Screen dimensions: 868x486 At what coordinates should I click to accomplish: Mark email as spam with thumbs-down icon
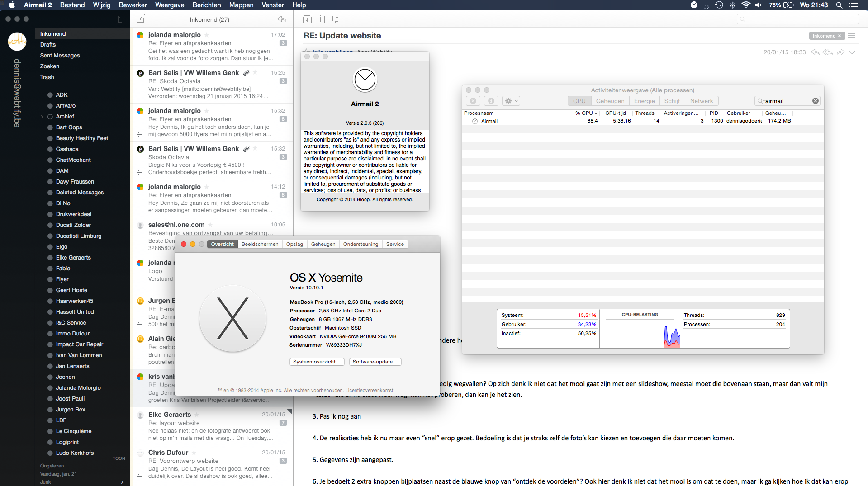(335, 19)
